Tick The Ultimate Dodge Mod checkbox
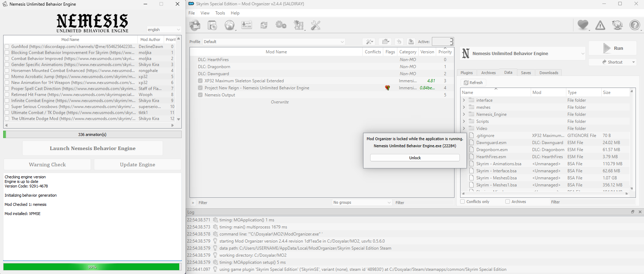The height and width of the screenshot is (274, 644). pos(7,119)
